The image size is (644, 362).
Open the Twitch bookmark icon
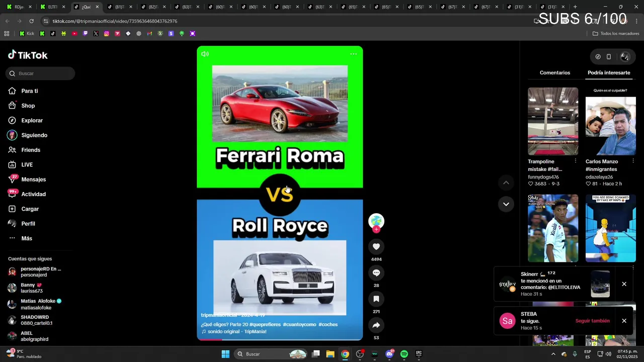[x=85, y=34]
